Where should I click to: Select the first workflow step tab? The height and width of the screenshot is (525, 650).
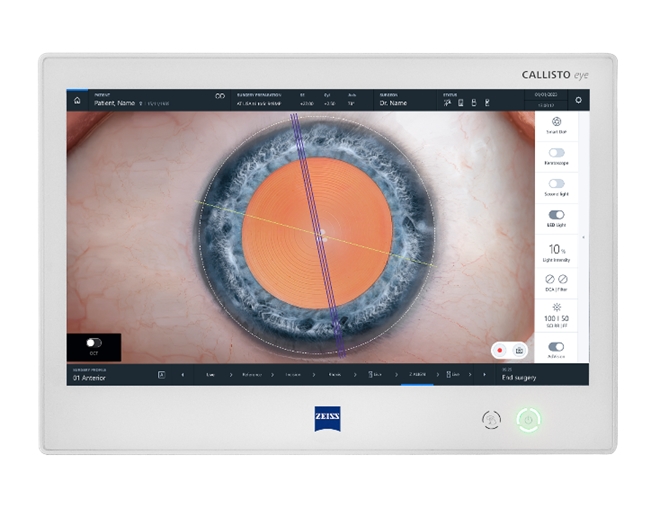click(x=211, y=375)
